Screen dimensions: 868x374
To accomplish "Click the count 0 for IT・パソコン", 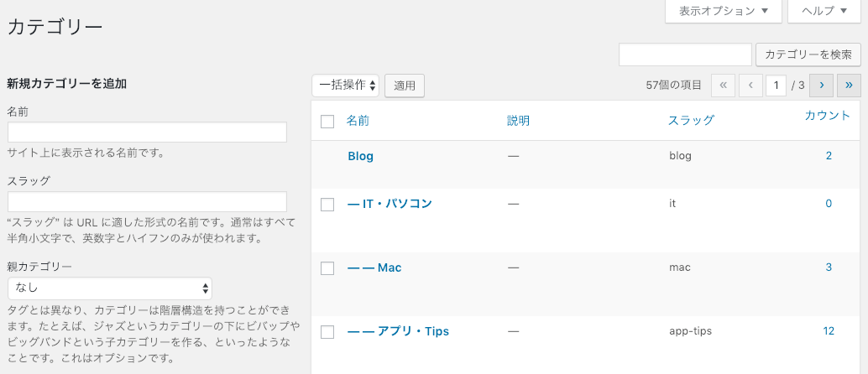I will pos(829,204).
